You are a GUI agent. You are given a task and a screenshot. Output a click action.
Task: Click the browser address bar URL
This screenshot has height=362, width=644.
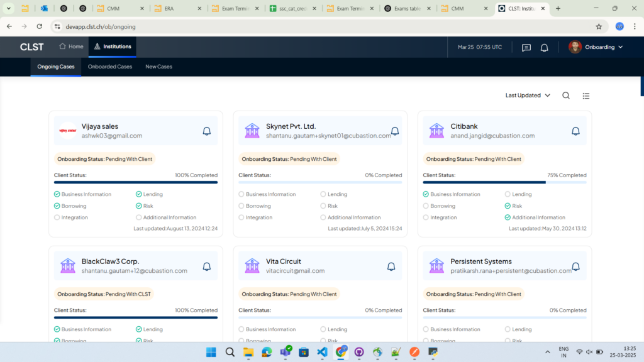[101, 26]
